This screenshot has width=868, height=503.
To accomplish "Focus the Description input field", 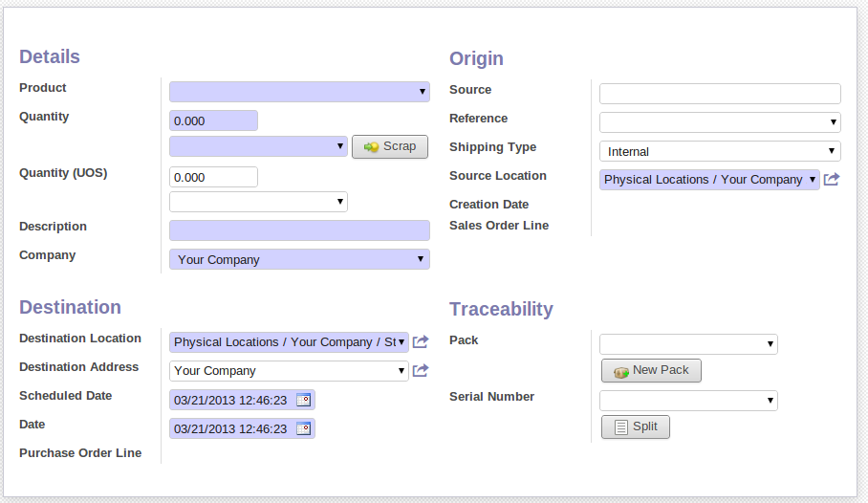I will tap(299, 230).
